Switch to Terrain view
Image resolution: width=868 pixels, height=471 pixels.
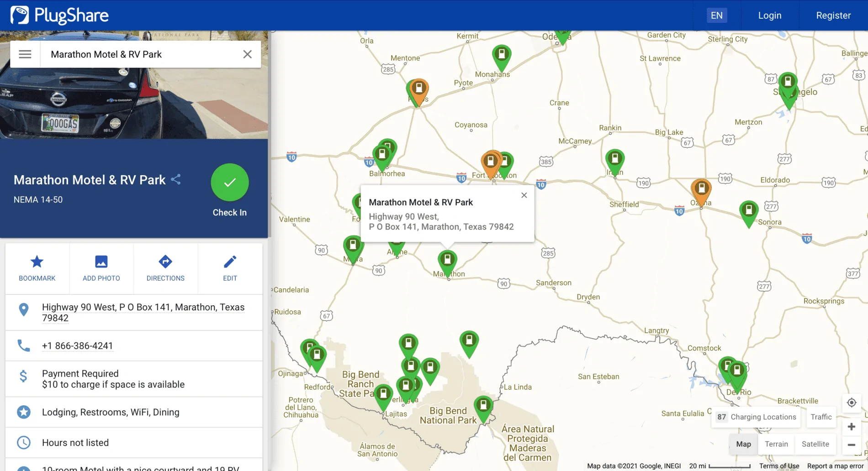(x=776, y=444)
